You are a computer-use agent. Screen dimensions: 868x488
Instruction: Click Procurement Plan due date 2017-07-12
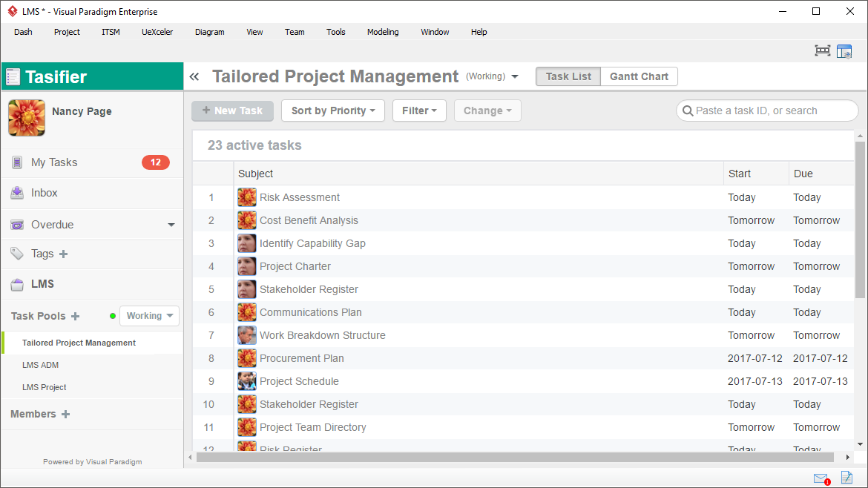821,358
